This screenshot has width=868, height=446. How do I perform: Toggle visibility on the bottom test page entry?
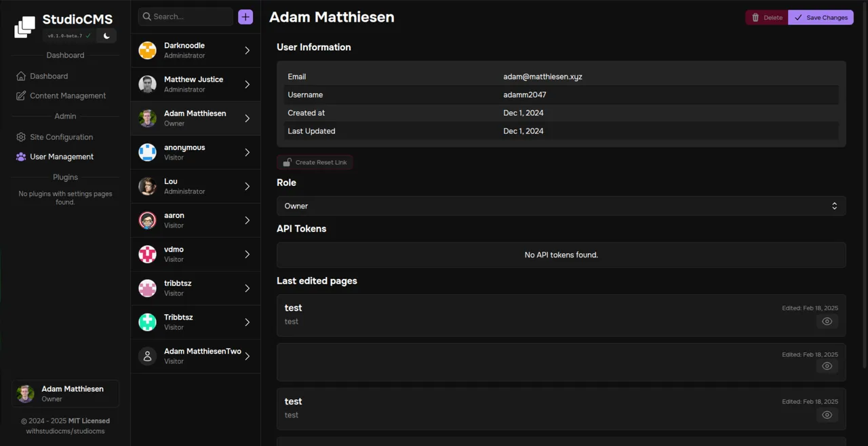(x=827, y=415)
